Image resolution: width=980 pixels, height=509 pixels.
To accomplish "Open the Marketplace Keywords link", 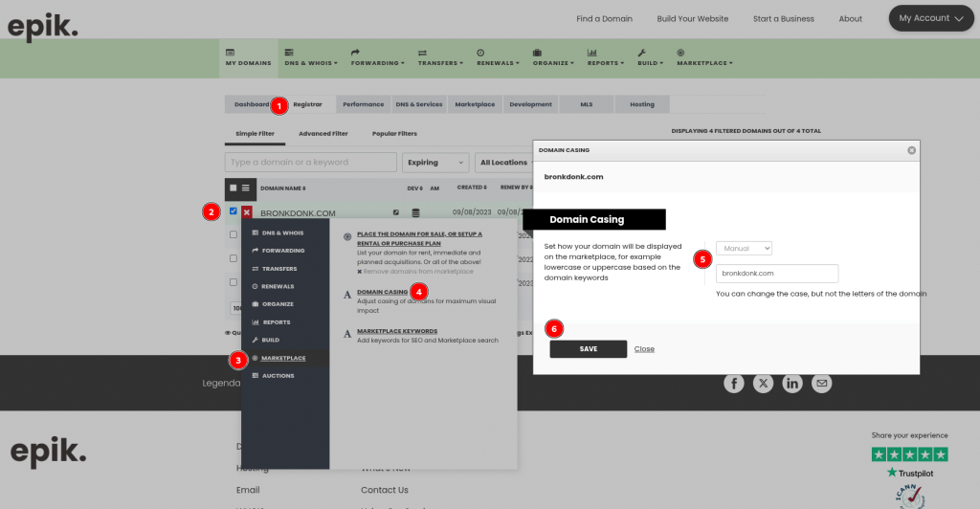I will [397, 331].
